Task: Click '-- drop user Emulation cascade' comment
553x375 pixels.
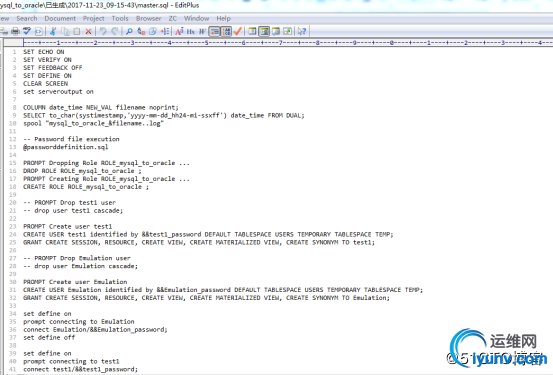Action: click(x=80, y=266)
